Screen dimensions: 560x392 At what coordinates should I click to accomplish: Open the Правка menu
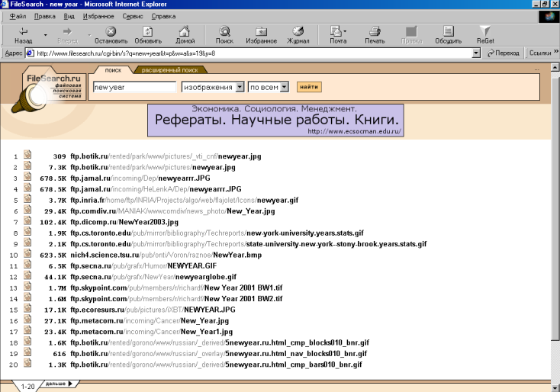tap(45, 17)
